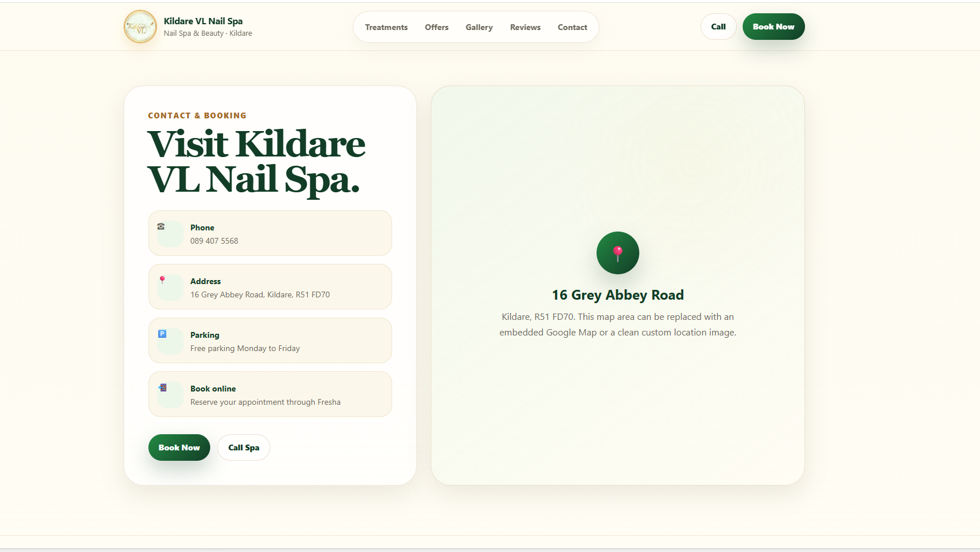The width and height of the screenshot is (980, 552).
Task: Click the '16 Grey Abbey Road' map heading
Action: [x=618, y=295]
